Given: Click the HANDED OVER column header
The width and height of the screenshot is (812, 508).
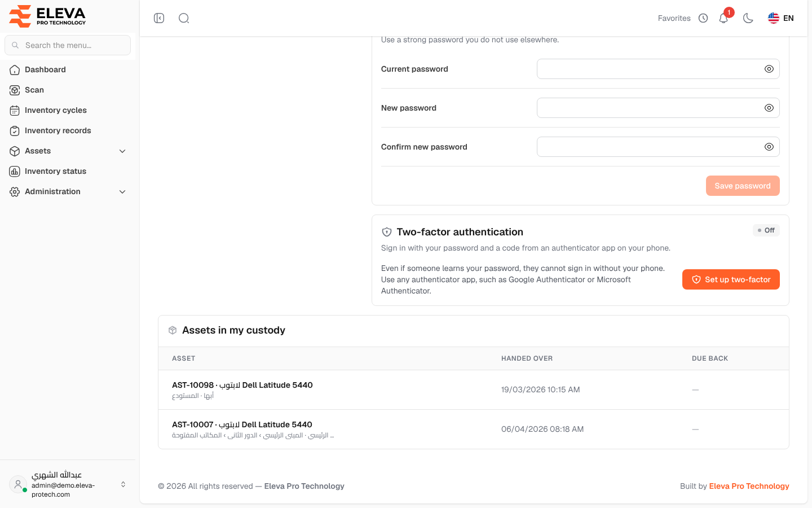Looking at the screenshot, I should (x=527, y=358).
